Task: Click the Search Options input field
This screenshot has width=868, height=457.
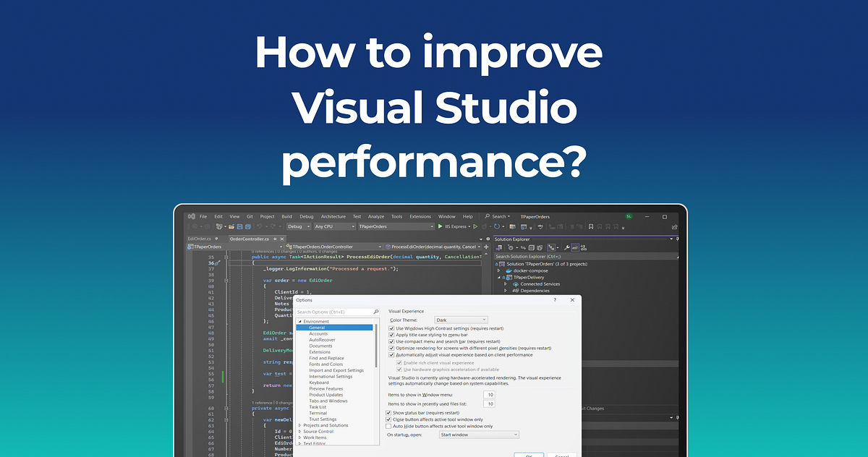Action: tap(336, 311)
